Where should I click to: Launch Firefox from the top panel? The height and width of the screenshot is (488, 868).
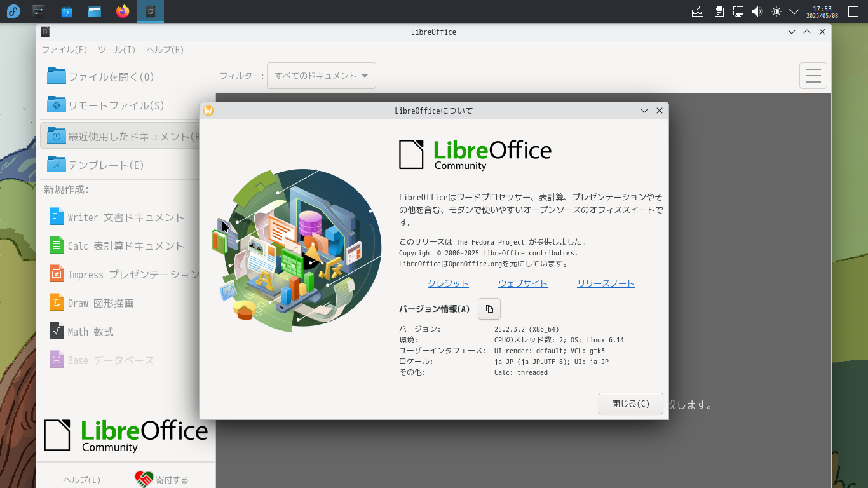[x=123, y=11]
